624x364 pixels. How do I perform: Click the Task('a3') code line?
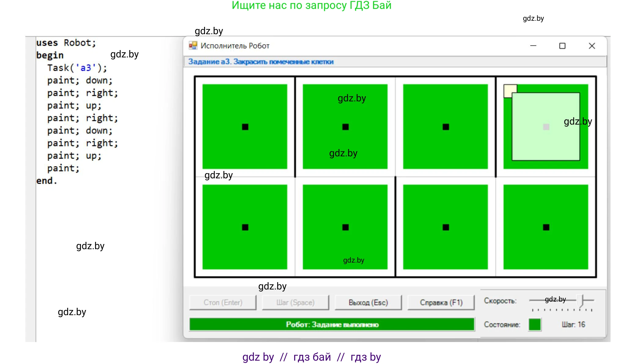[77, 68]
